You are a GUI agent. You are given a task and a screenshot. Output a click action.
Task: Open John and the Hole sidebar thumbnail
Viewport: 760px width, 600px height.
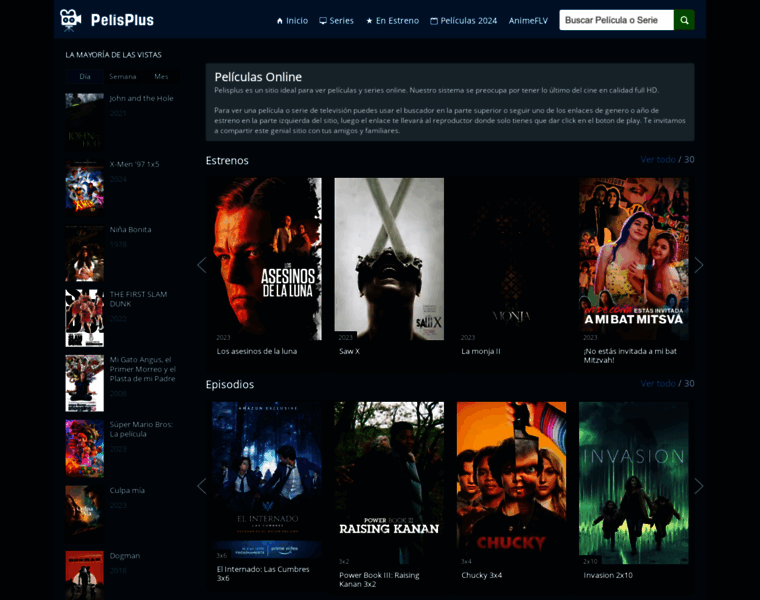coord(85,122)
